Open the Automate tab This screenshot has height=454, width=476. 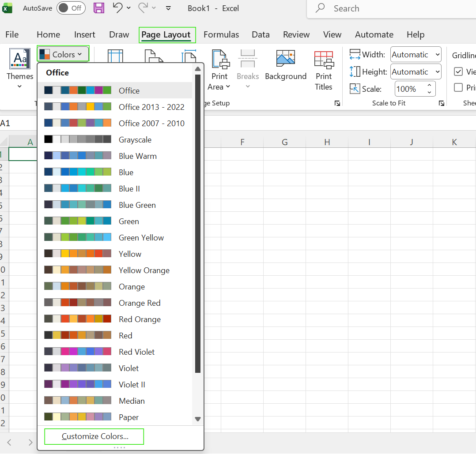click(374, 34)
